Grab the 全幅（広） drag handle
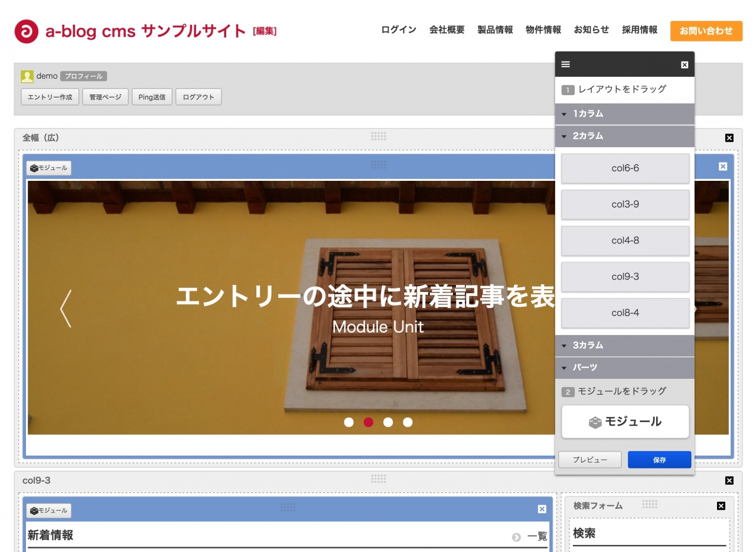The height and width of the screenshot is (552, 756). click(x=379, y=137)
